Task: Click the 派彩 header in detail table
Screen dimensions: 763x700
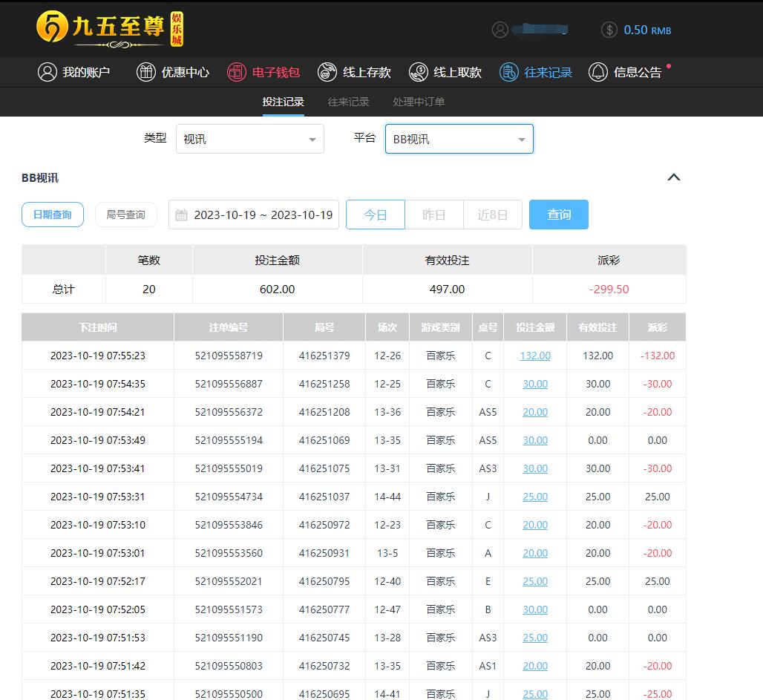Action: pos(658,327)
